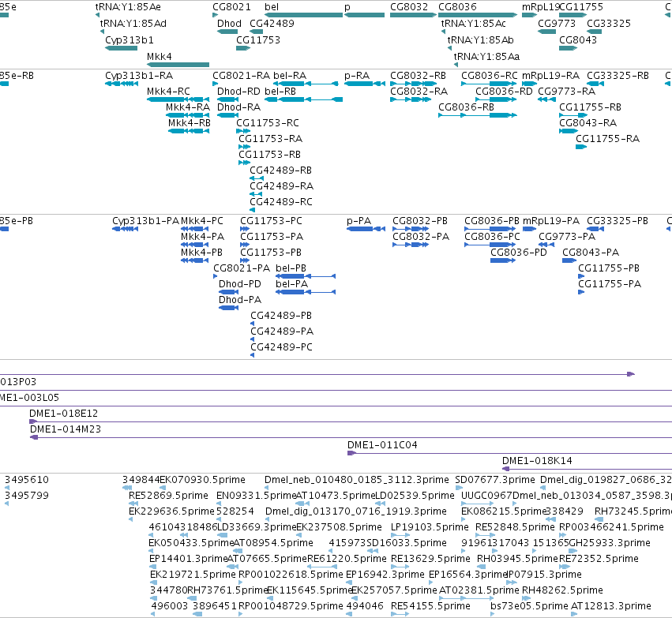Select the bel-RA transcript label

[x=290, y=76]
